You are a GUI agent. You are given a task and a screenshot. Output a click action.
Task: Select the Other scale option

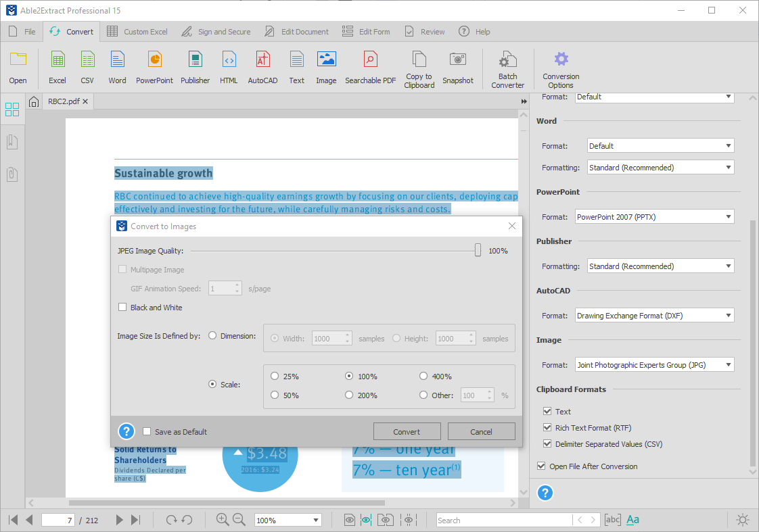coord(423,395)
